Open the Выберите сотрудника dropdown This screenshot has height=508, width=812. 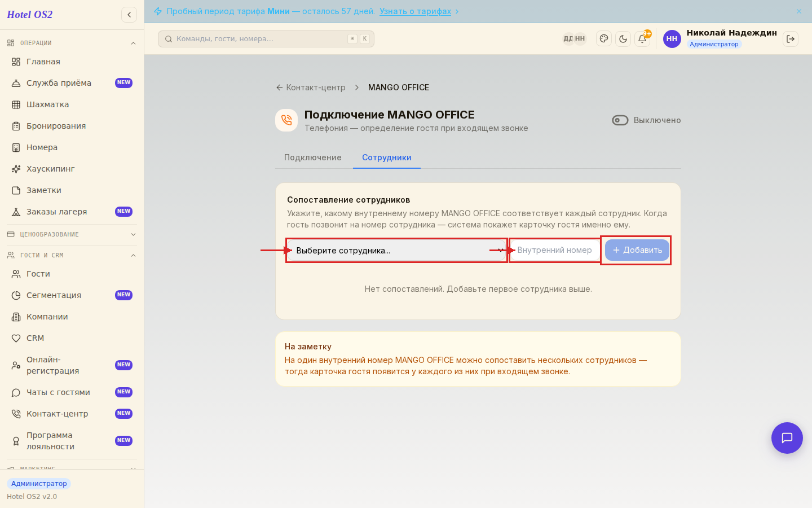[396, 251]
